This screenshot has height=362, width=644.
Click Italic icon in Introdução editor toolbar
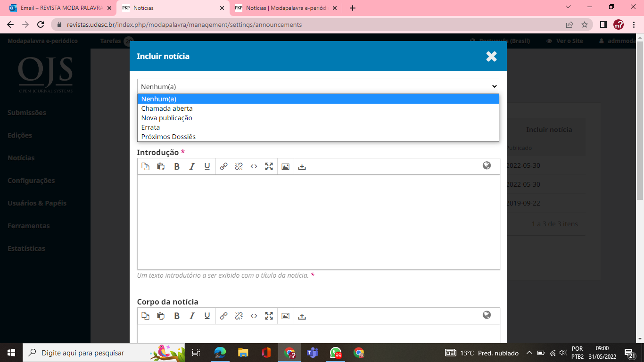pyautogui.click(x=192, y=166)
